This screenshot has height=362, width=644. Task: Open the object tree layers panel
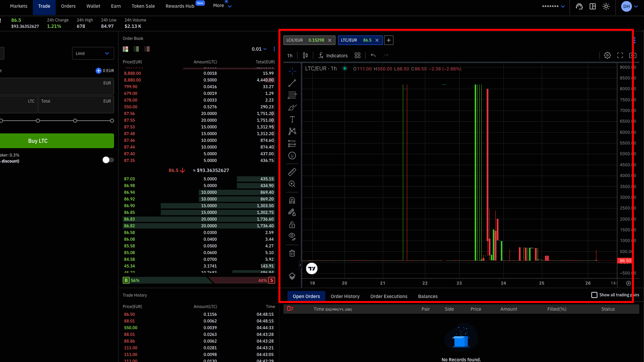pyautogui.click(x=292, y=276)
